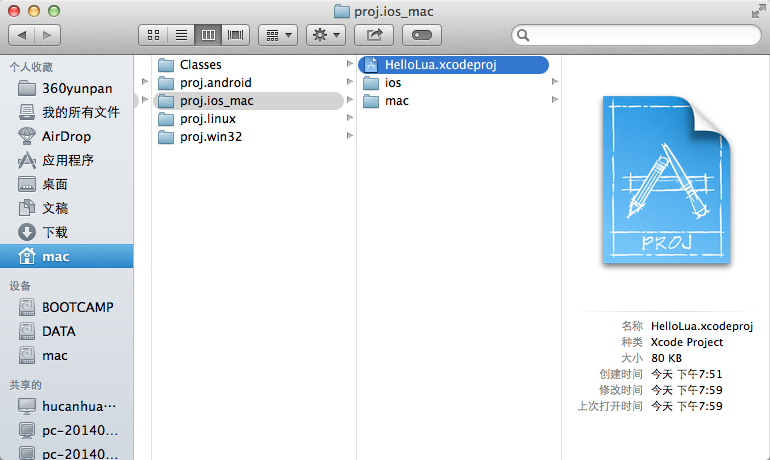Expand arrow next to proj.linux

(x=350, y=118)
